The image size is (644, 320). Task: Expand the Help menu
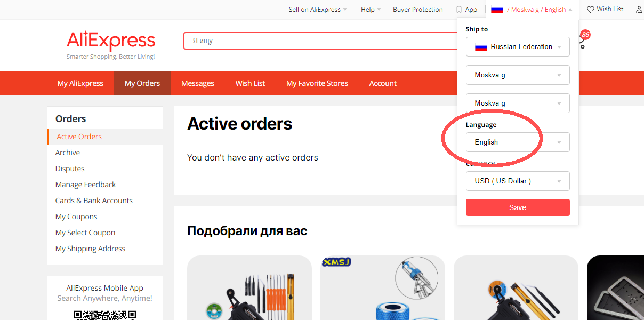coord(371,10)
